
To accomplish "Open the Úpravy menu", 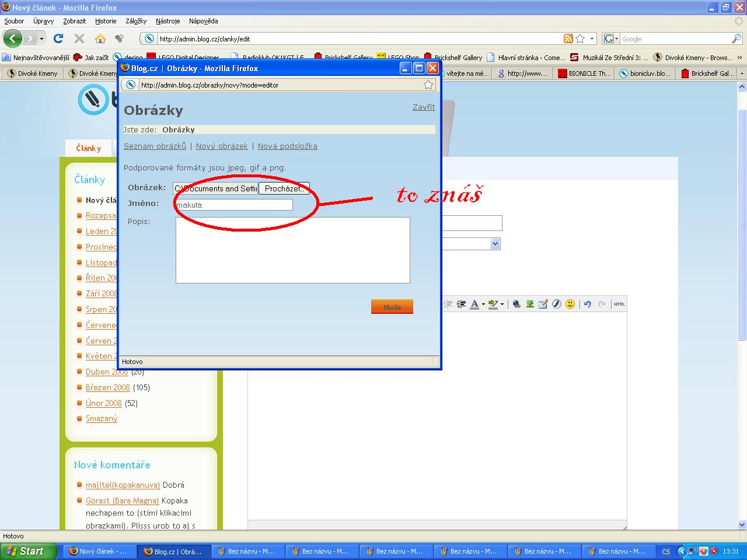I will pos(43,21).
